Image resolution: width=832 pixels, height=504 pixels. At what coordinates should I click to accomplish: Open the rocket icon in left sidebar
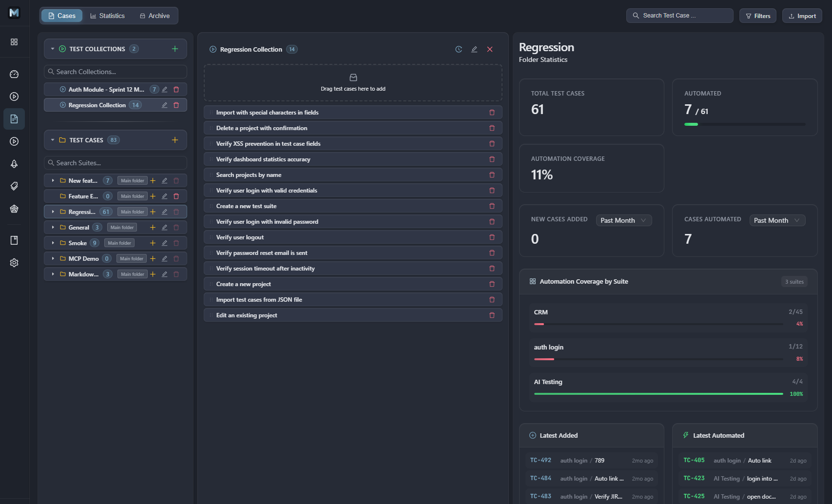pos(14,164)
